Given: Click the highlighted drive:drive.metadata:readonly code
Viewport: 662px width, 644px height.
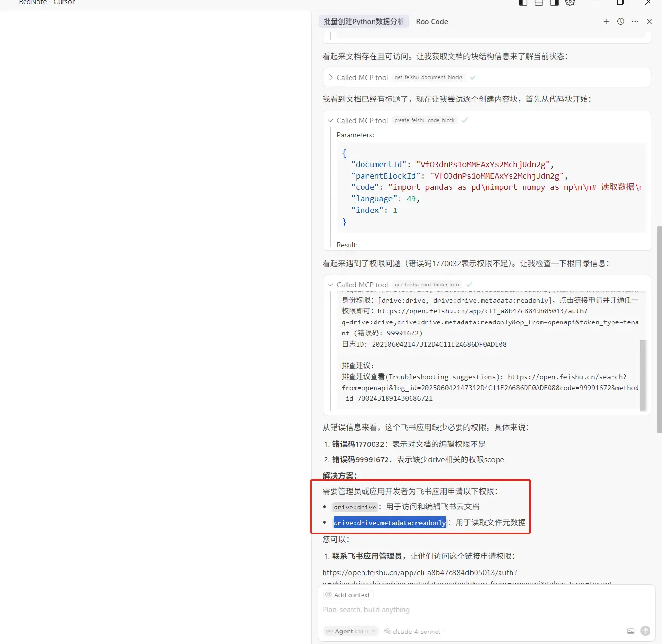Looking at the screenshot, I should pos(389,523).
